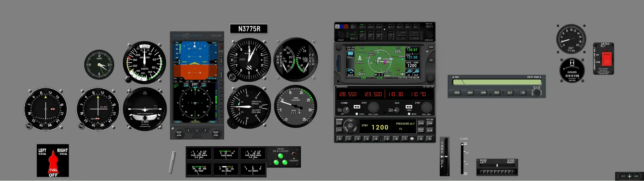Toggle DME audio on the audio panel

tap(407, 26)
